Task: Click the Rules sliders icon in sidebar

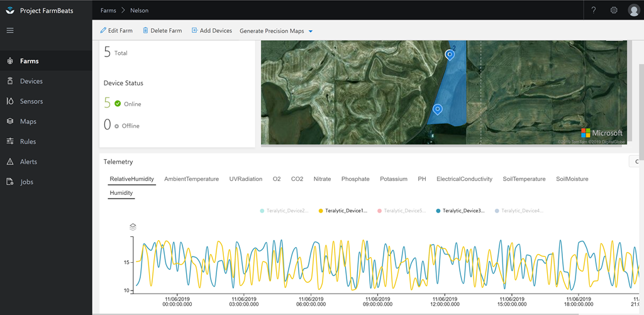Action: (10, 141)
